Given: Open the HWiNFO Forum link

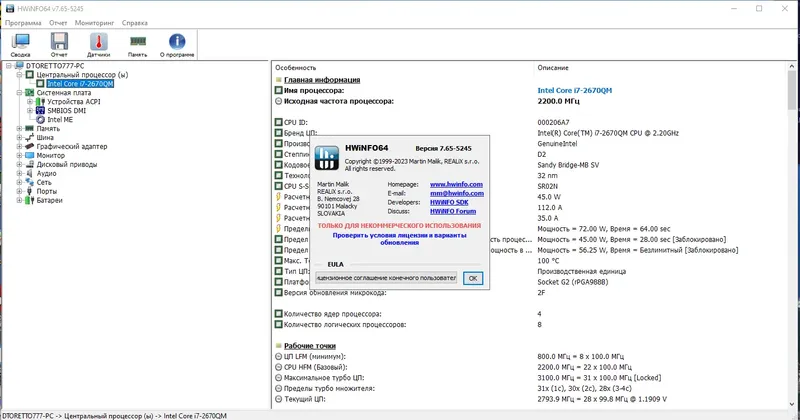Looking at the screenshot, I should coord(453,211).
